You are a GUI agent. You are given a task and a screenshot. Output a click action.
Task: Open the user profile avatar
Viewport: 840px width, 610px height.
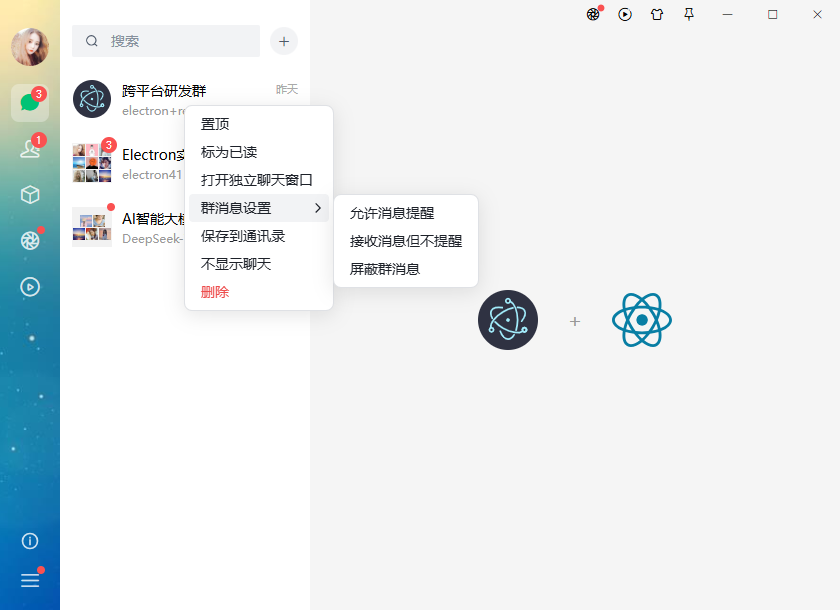point(30,47)
